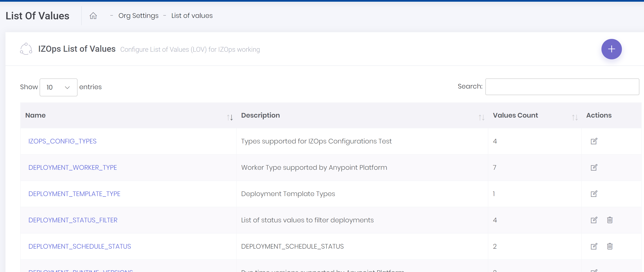The image size is (644, 272).
Task: Select 'Deployment Template Types' description cell
Action: (x=288, y=194)
